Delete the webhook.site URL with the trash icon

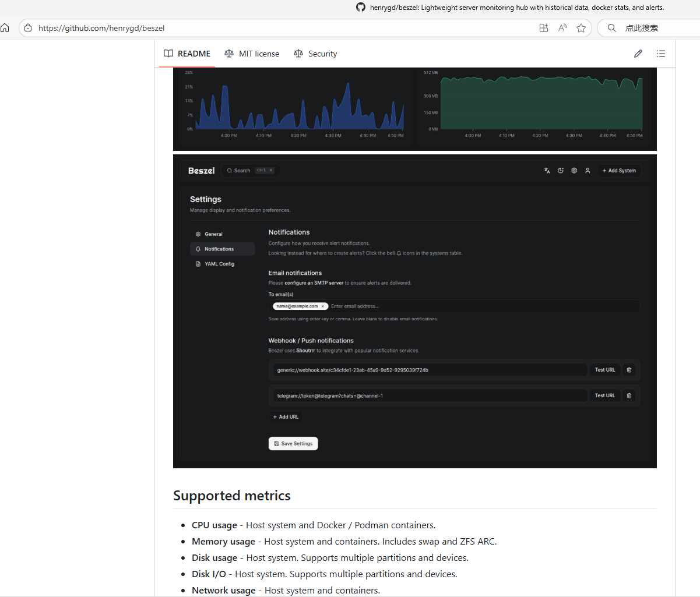tap(629, 370)
